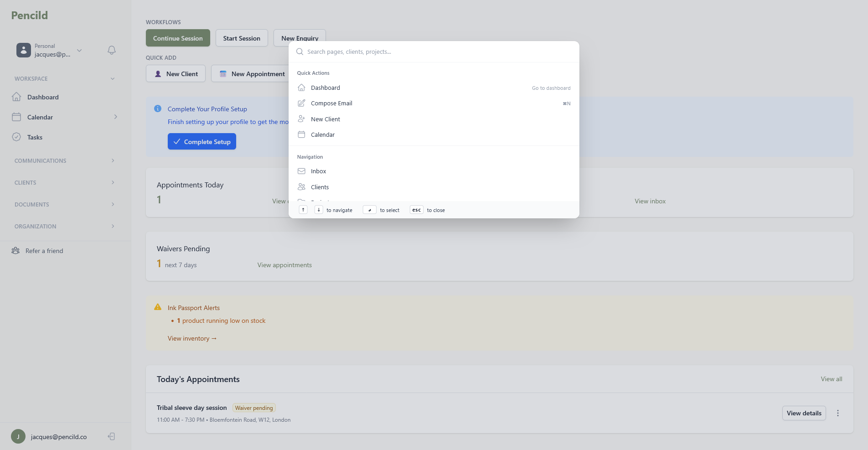Image resolution: width=868 pixels, height=450 pixels.
Task: Click the log out icon next to jacques@pencil.co
Action: (111, 436)
